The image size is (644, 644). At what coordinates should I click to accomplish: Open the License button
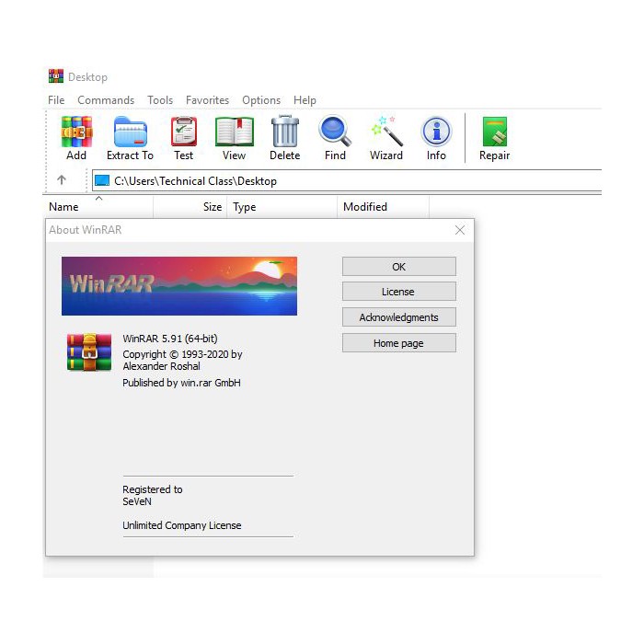pos(398,292)
